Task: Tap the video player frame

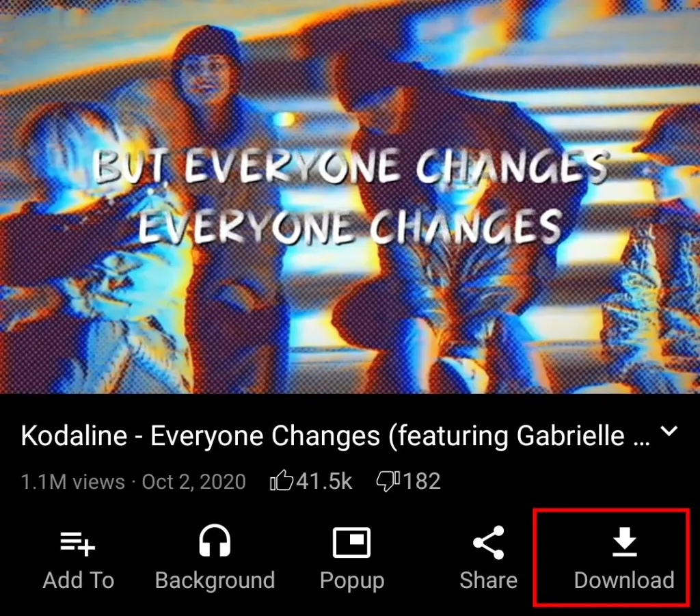Action: point(350,196)
